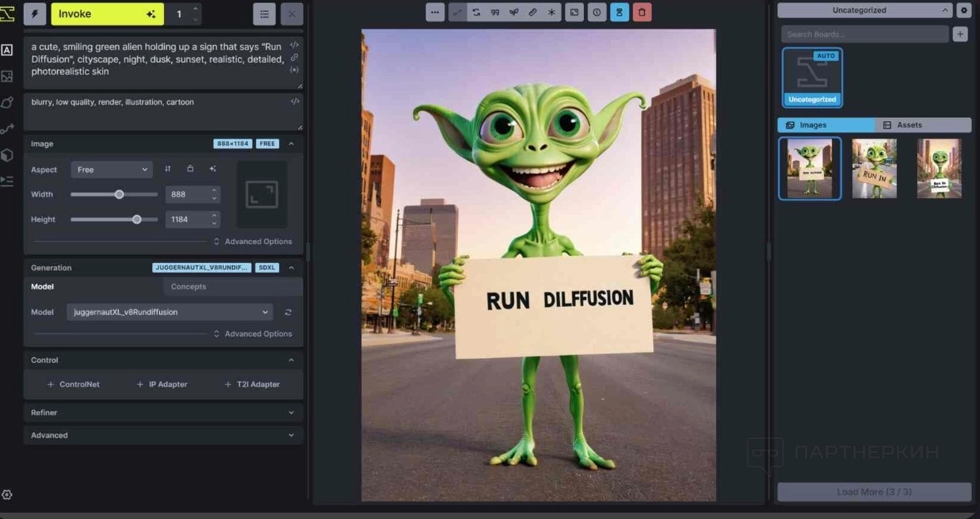Click the yellow Invoke button
980x519 pixels.
107,14
